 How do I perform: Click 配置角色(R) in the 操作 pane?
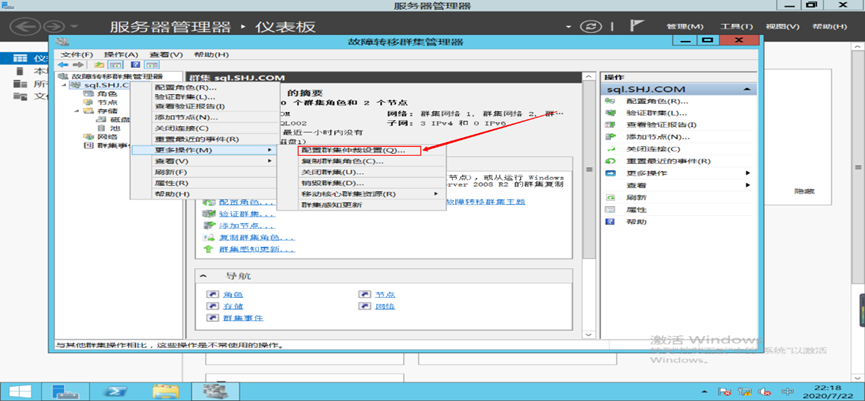coord(656,101)
